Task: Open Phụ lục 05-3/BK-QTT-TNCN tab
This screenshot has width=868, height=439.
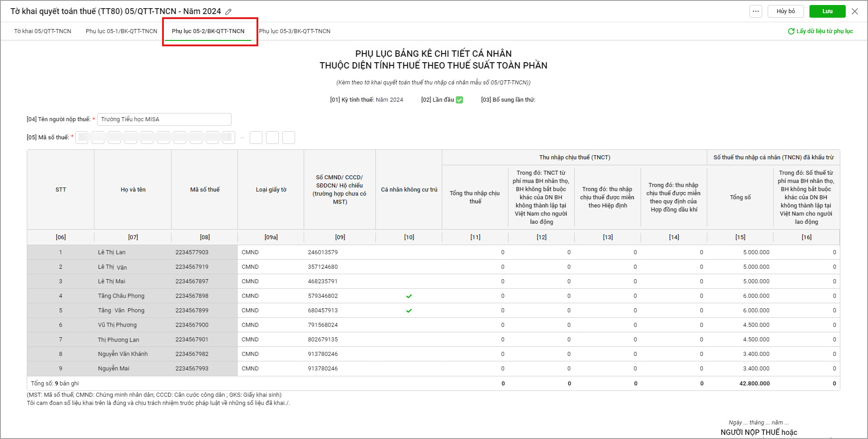Action: [295, 31]
